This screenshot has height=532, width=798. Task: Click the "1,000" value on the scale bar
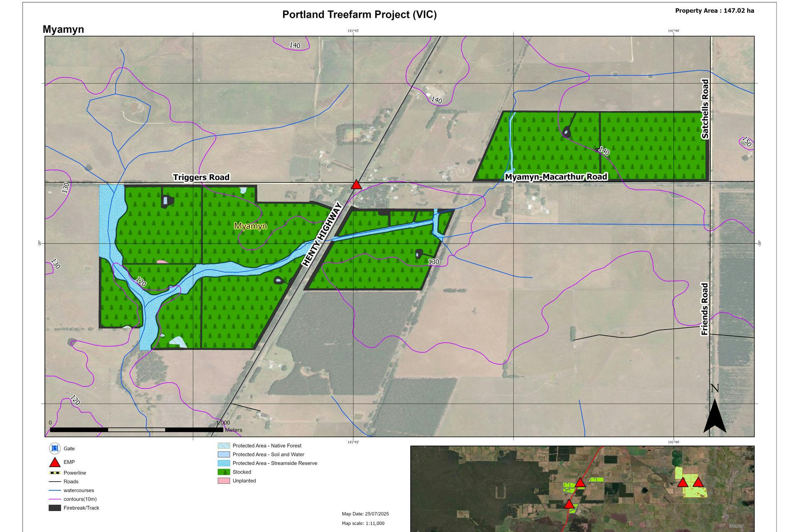pos(223,423)
